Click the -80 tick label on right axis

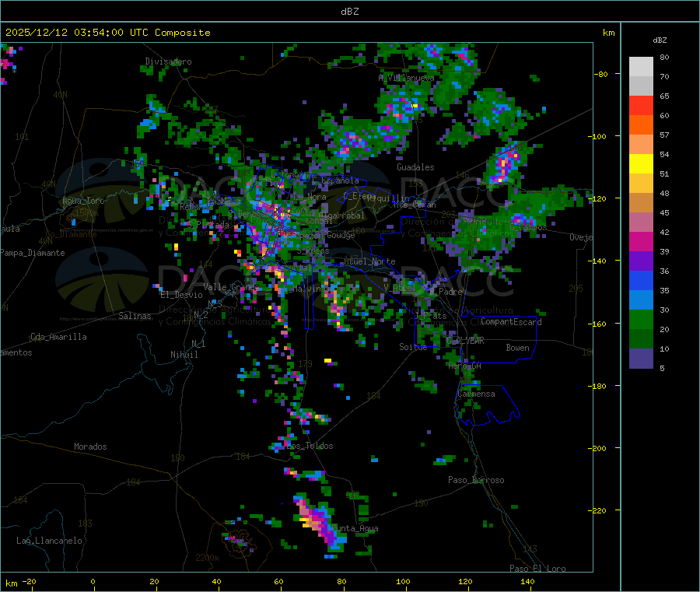point(601,74)
